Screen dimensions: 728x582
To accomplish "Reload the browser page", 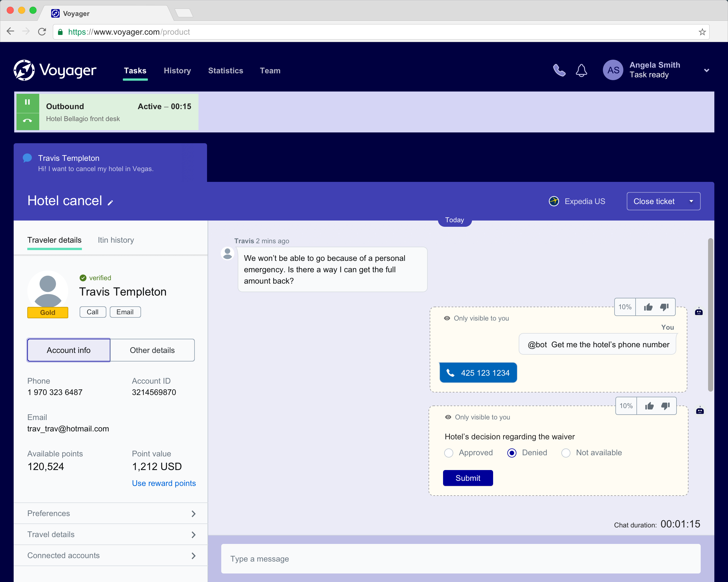I will point(42,32).
